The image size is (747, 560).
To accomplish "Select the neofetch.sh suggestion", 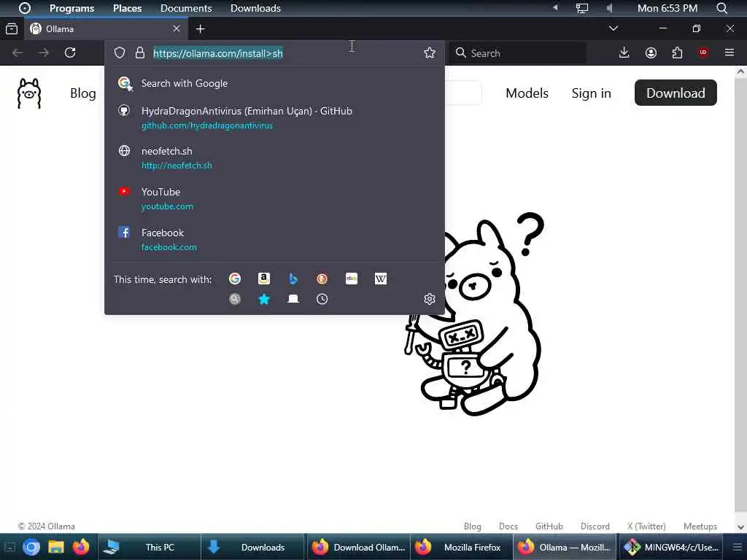I will pyautogui.click(x=274, y=157).
